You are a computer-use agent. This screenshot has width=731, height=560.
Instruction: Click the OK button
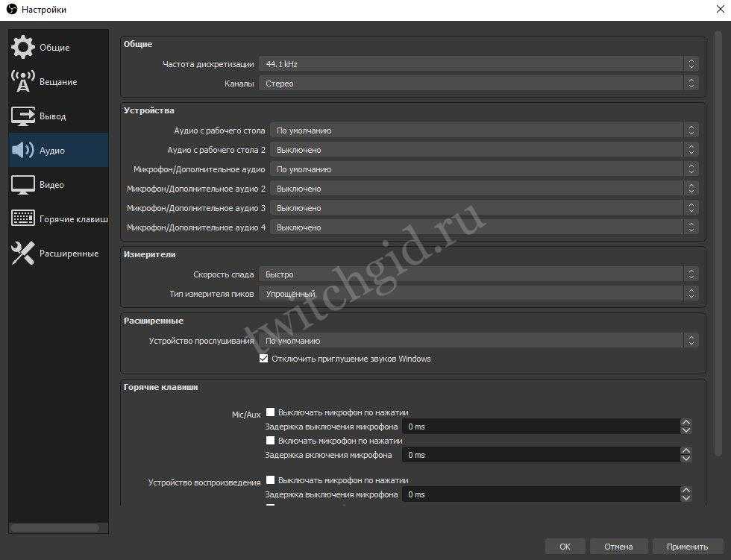click(x=565, y=547)
